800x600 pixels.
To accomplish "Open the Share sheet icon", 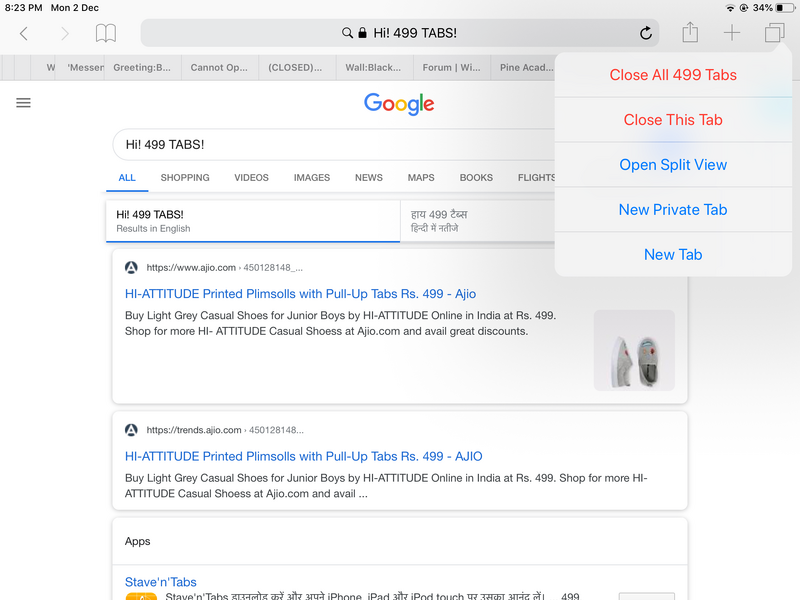I will point(689,32).
